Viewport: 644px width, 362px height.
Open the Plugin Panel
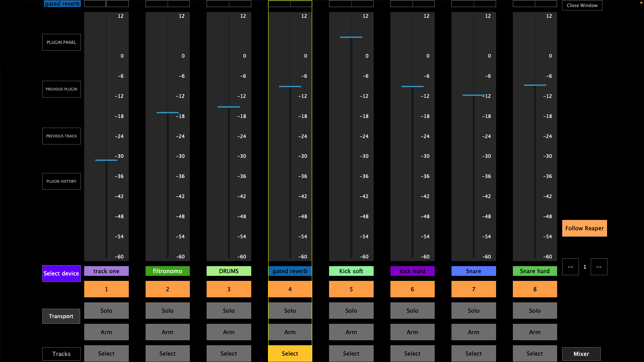tap(61, 42)
